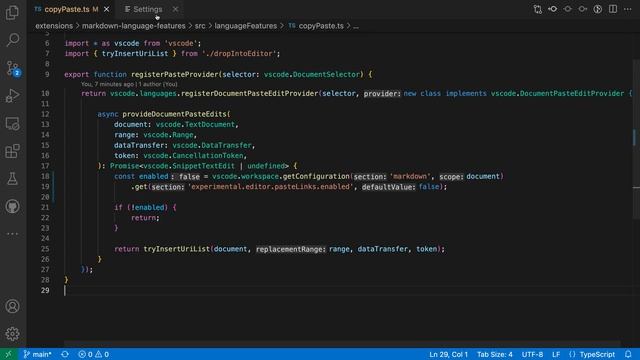The height and width of the screenshot is (360, 640).
Task: Open the Testing flask view
Action: tap(12, 179)
